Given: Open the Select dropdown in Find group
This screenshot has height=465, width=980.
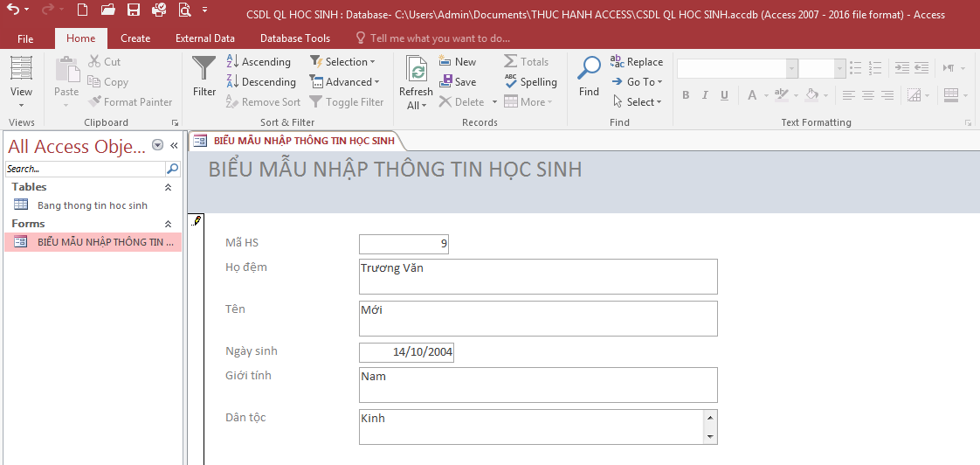Looking at the screenshot, I should pos(636,101).
